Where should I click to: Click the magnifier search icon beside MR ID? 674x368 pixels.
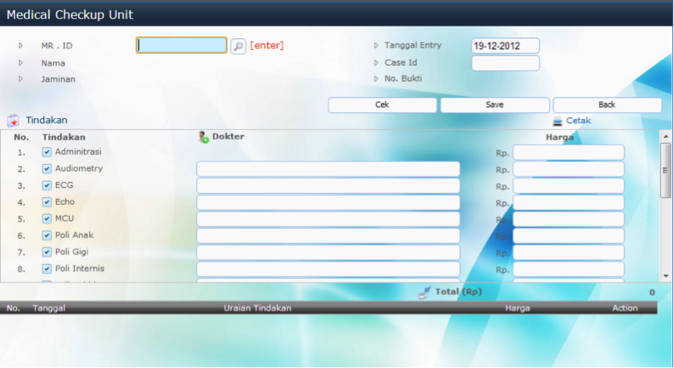click(238, 46)
